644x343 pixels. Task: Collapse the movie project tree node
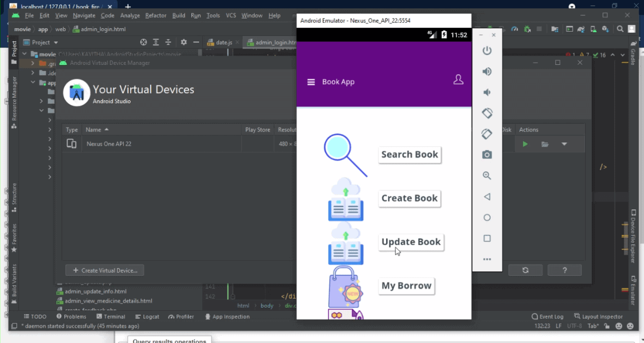(x=25, y=55)
